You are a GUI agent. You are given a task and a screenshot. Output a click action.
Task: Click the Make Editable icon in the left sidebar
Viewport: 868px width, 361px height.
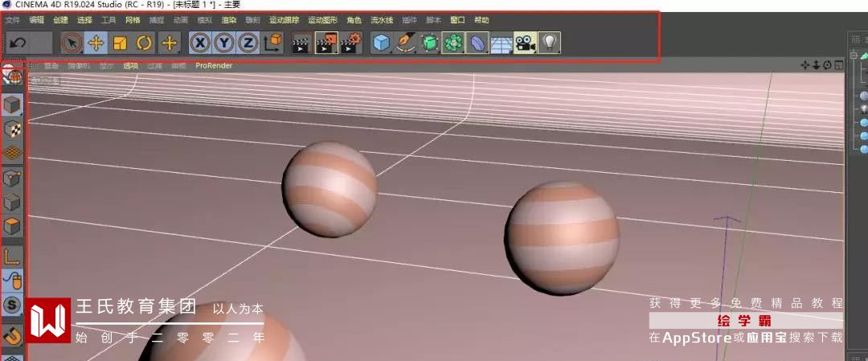coord(12,77)
